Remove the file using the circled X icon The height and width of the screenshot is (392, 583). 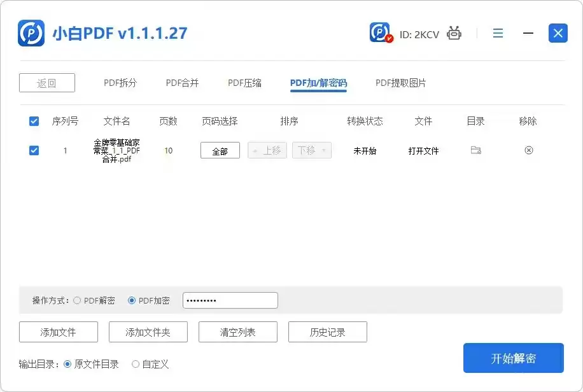click(x=528, y=150)
